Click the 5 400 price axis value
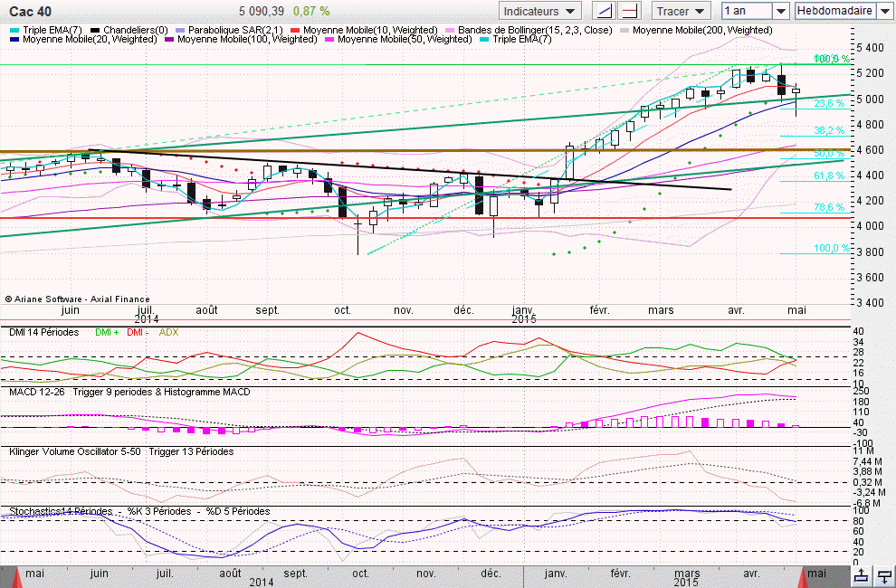The image size is (896, 588). point(871,48)
